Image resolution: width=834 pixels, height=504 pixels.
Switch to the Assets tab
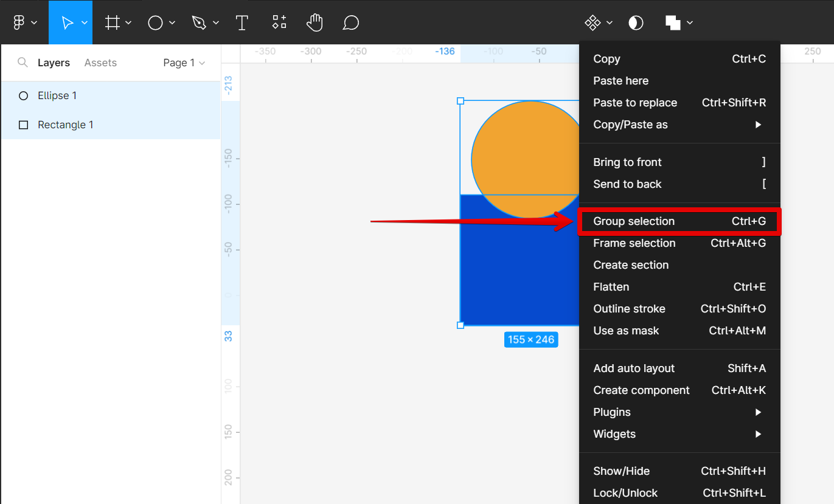100,63
